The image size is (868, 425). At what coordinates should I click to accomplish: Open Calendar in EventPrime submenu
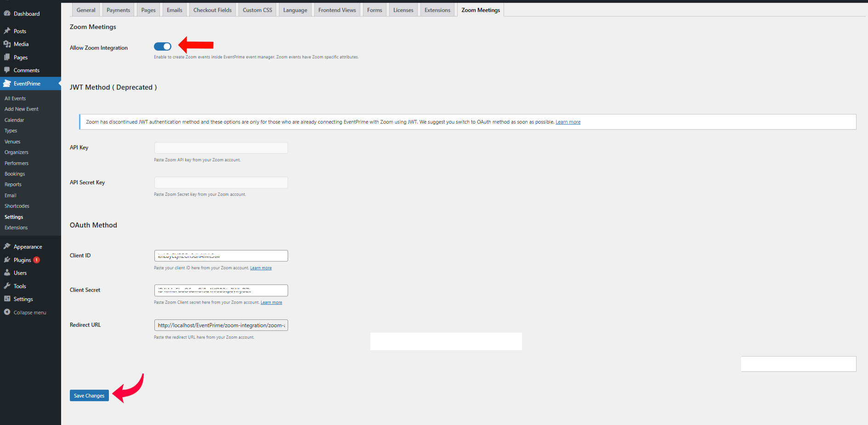pyautogui.click(x=14, y=120)
